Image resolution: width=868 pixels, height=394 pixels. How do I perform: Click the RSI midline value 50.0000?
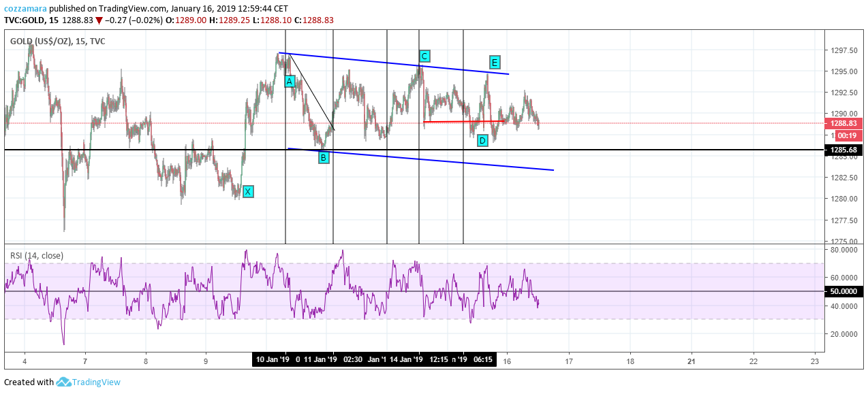843,291
